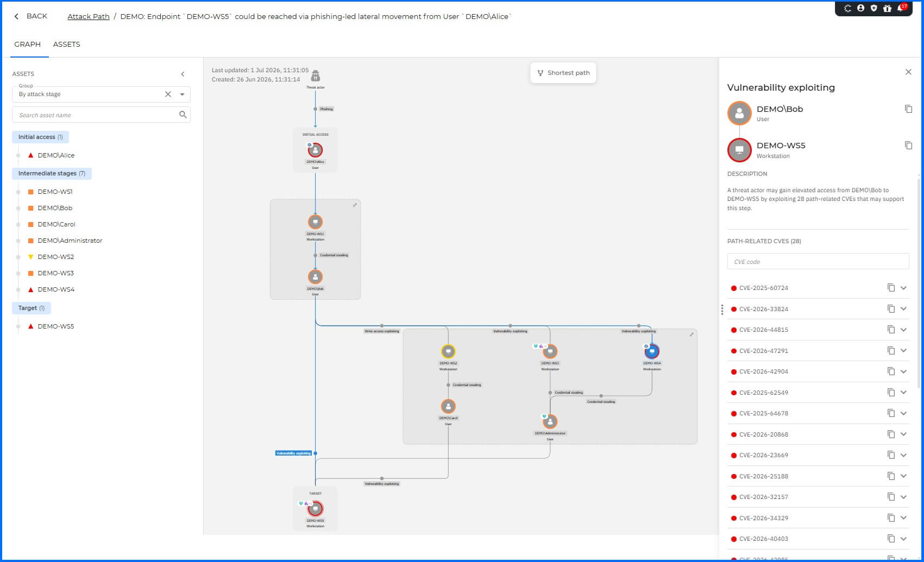The image size is (924, 562).
Task: Go BACK to previous page
Action: [30, 16]
